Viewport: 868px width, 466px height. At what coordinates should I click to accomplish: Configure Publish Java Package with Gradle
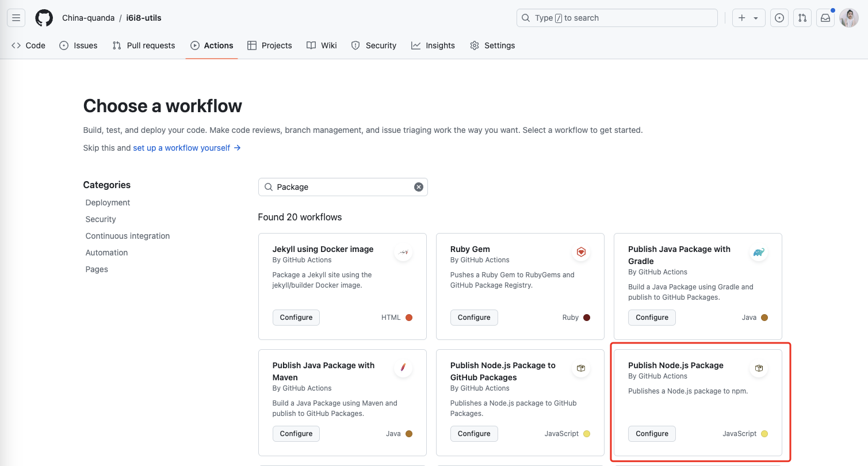(652, 318)
